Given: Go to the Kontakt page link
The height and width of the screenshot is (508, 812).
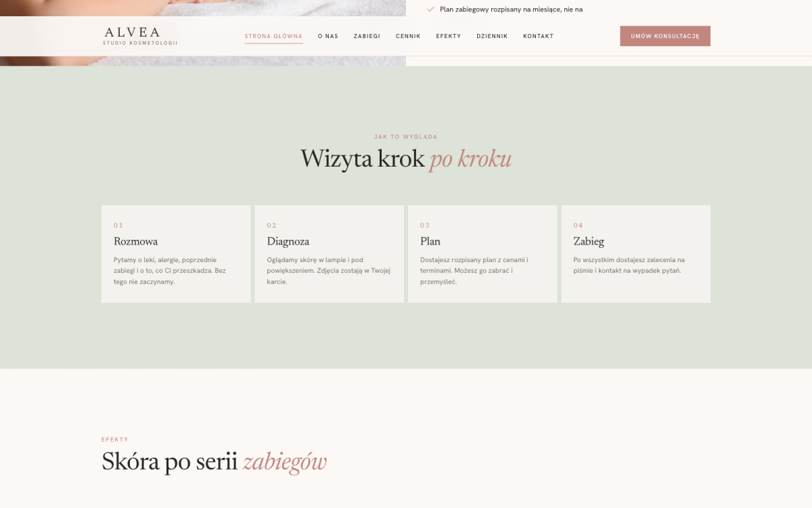Looking at the screenshot, I should tap(538, 36).
